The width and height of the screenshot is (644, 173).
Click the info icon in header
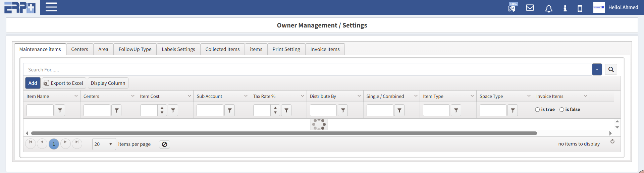[x=565, y=8]
